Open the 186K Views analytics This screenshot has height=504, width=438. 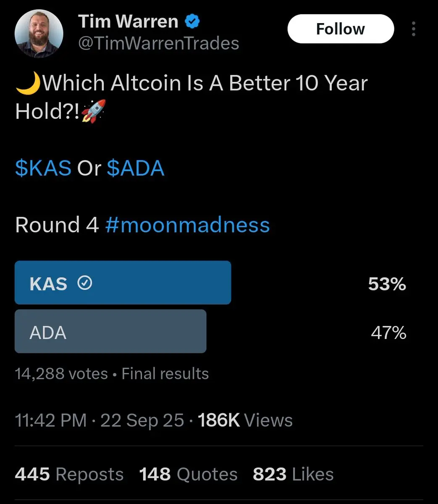[245, 420]
